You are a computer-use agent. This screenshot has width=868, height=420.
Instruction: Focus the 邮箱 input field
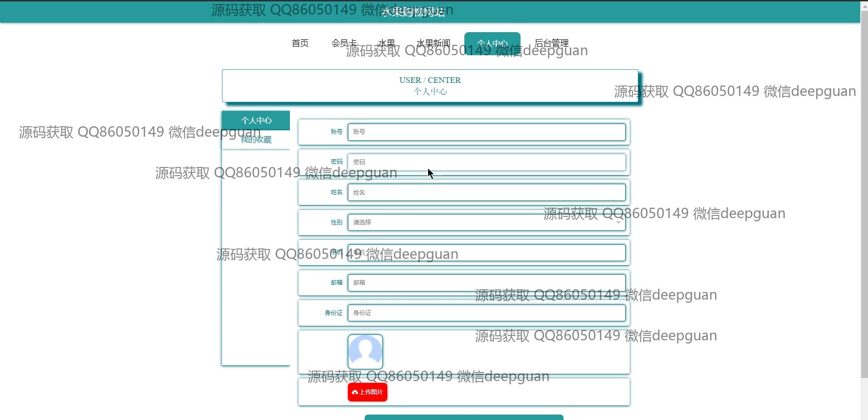(486, 282)
